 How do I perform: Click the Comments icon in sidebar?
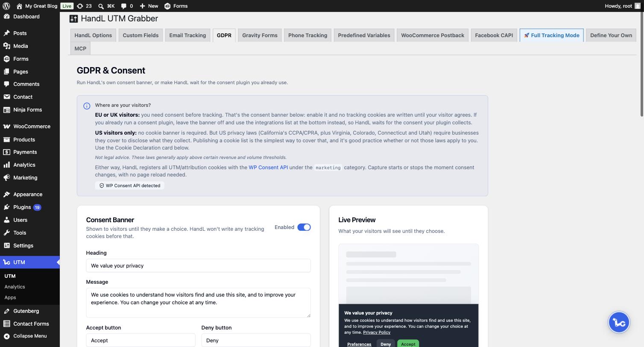(6, 84)
